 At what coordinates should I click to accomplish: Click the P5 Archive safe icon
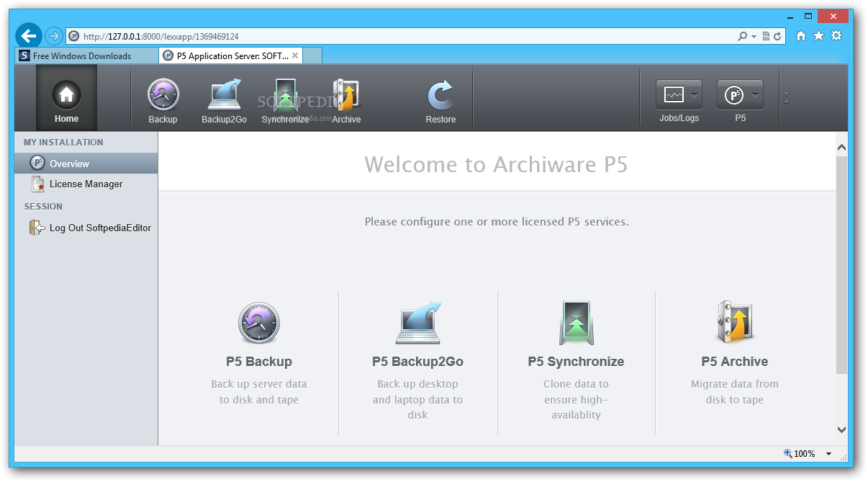[735, 321]
